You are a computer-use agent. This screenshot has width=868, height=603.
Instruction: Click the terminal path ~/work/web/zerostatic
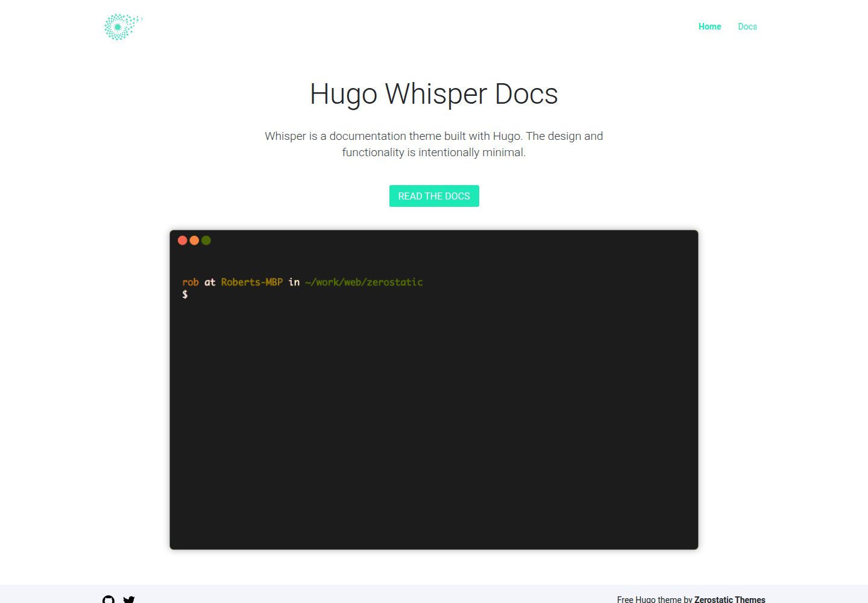364,282
